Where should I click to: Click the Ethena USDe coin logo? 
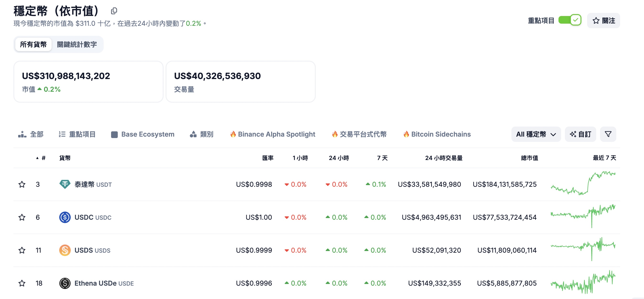(65, 283)
